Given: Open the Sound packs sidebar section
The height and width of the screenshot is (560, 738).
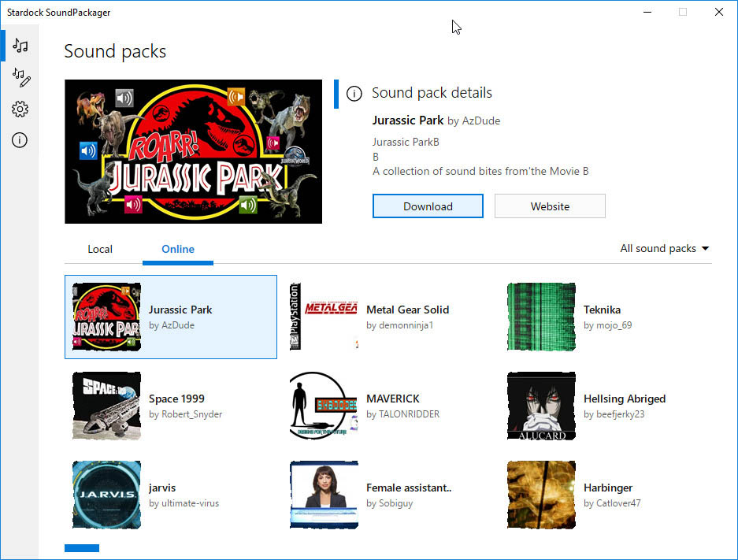Looking at the screenshot, I should click(x=20, y=46).
